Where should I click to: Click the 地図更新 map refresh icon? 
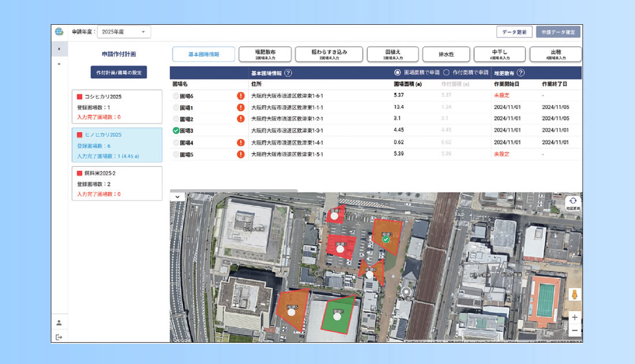click(573, 201)
